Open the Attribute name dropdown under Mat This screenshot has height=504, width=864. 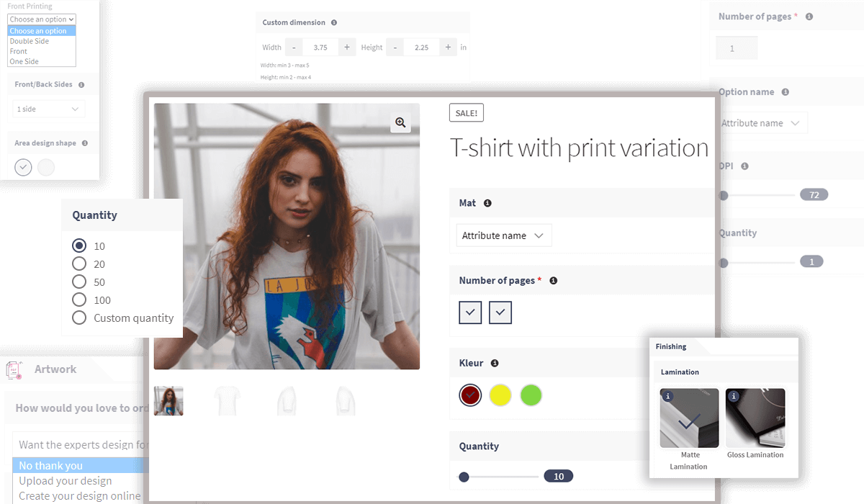point(503,236)
